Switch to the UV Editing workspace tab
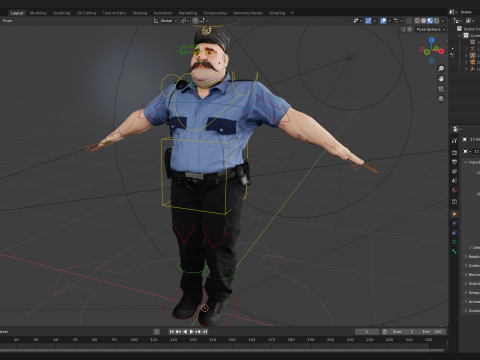Viewport: 480px width, 360px height. click(86, 13)
